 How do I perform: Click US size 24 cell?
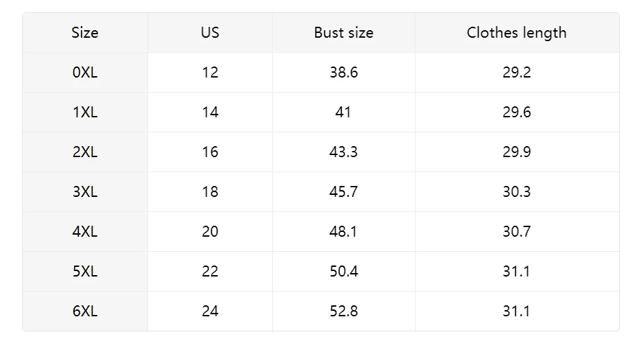(x=210, y=311)
